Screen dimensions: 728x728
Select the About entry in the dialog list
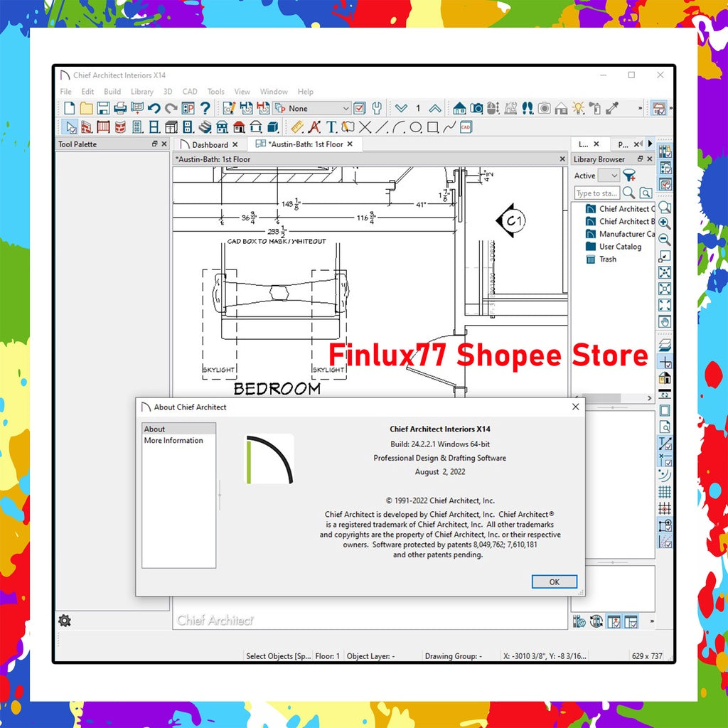(155, 429)
